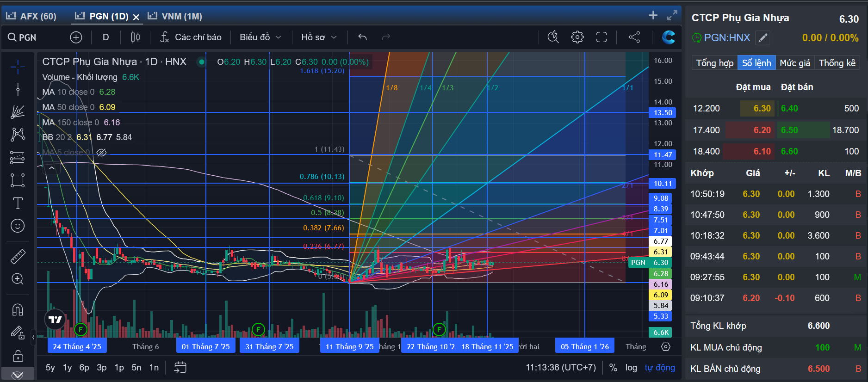Viewport: 868px width, 382px height.
Task: Click the TradingView logo on chart
Action: pyautogui.click(x=55, y=320)
